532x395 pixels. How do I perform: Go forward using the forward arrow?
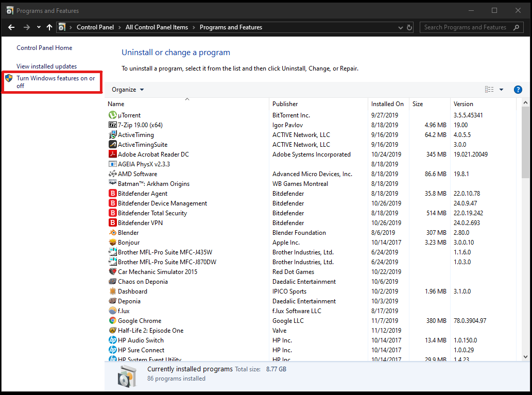(x=26, y=27)
